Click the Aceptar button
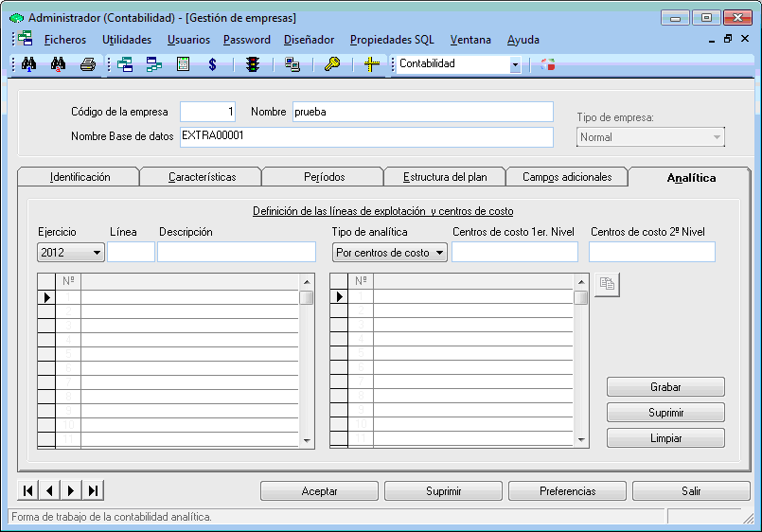 coord(319,491)
